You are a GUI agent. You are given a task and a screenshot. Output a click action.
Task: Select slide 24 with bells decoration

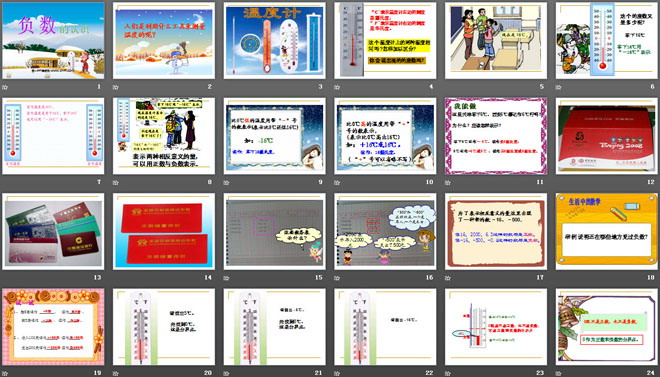coord(607,327)
